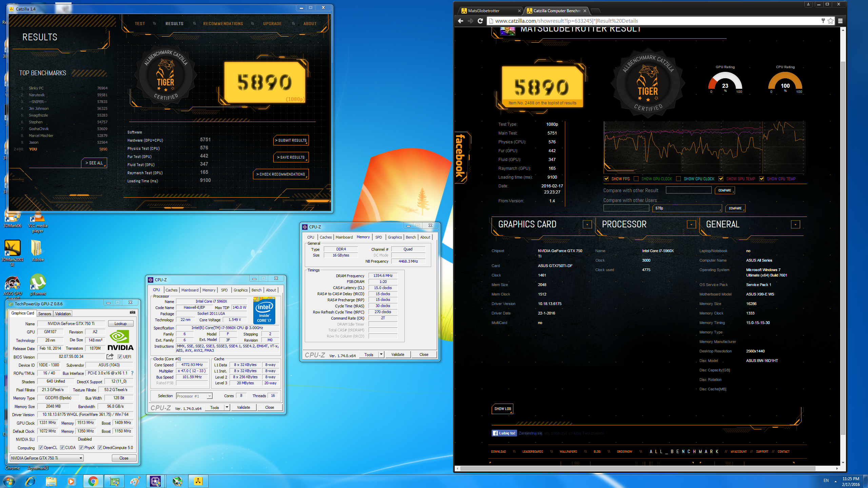Open Windows Media Player from the taskbar
This screenshot has height=488, width=868.
[72, 481]
